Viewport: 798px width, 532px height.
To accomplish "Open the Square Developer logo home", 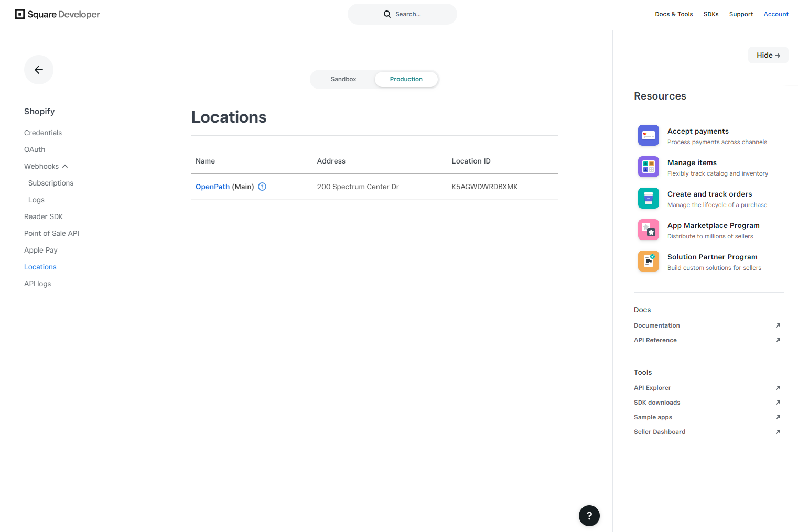I will pyautogui.click(x=57, y=14).
